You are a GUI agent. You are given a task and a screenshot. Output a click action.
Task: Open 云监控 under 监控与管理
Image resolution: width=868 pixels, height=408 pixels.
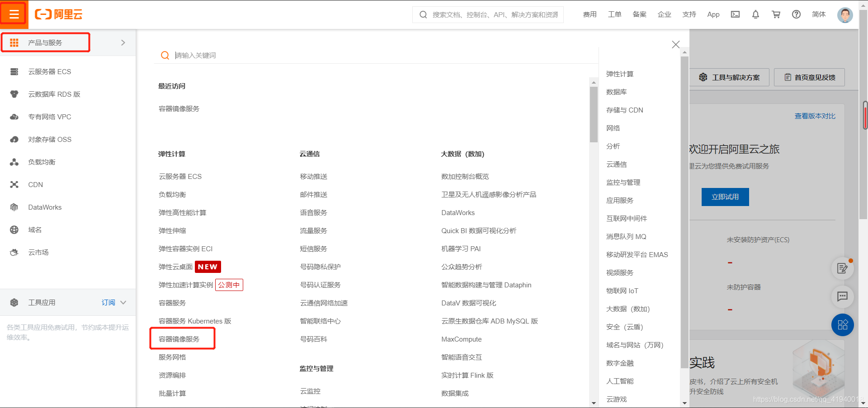310,391
